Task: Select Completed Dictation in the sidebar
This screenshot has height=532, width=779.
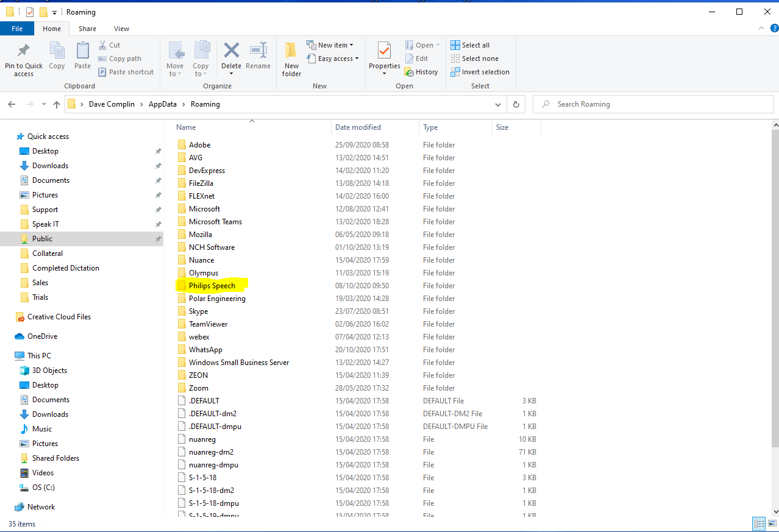Action: pos(65,268)
